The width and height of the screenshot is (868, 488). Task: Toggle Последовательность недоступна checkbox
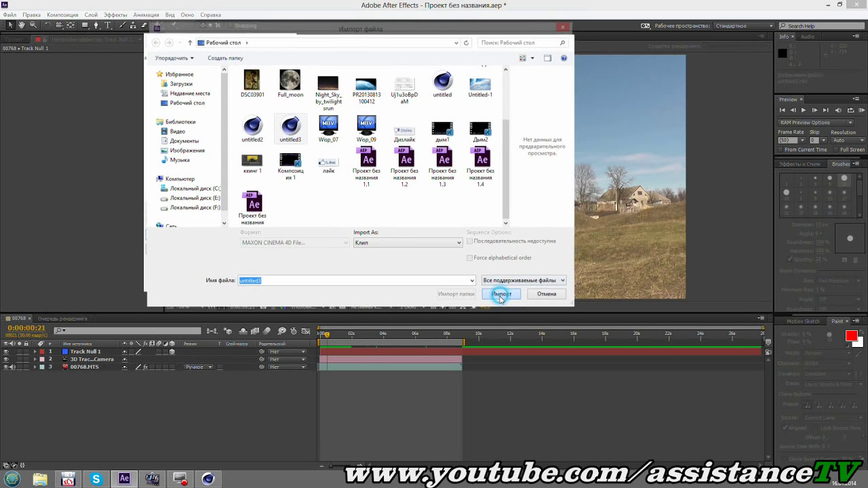pos(469,241)
